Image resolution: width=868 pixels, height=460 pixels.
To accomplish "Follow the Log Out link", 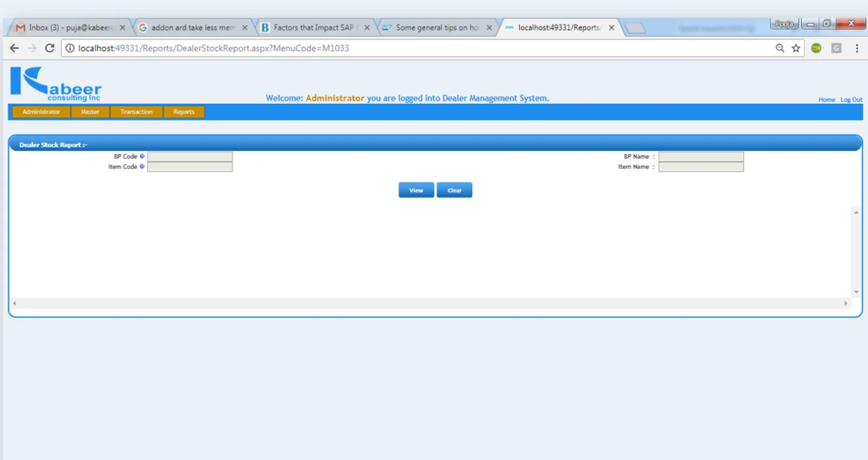I will (851, 100).
